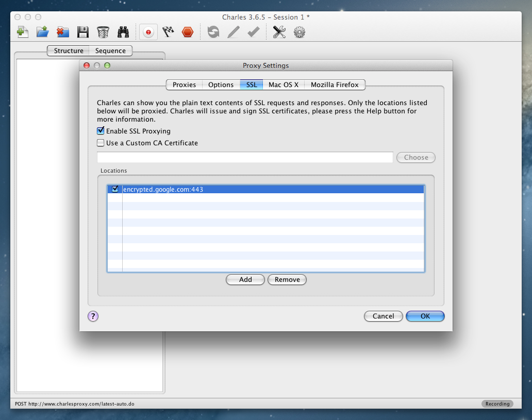Close session using red X folder icon
This screenshot has width=532, height=420.
click(x=63, y=32)
